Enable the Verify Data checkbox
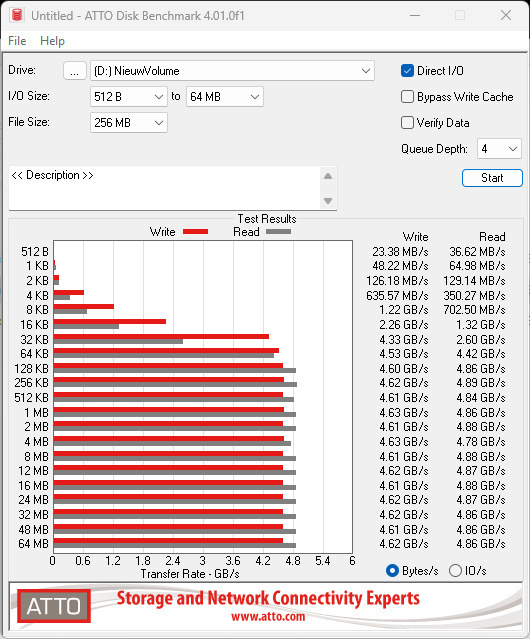This screenshot has width=530, height=639. 407,123
